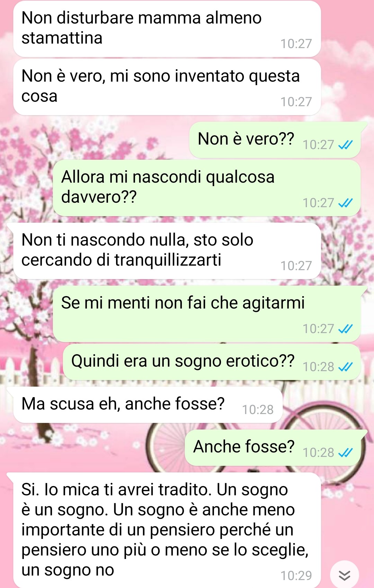Select message 'Non disturbare mamma almeno stamattina'

coord(167,29)
